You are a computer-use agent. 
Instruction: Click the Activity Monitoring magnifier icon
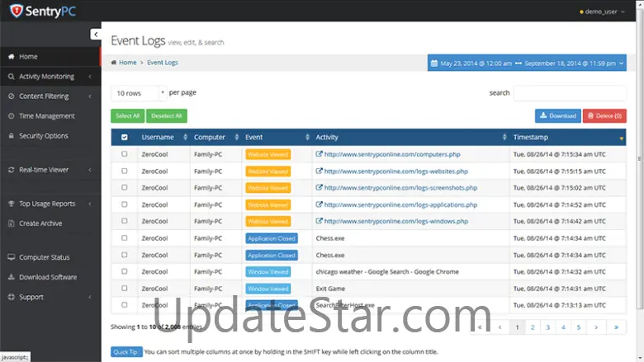click(11, 77)
